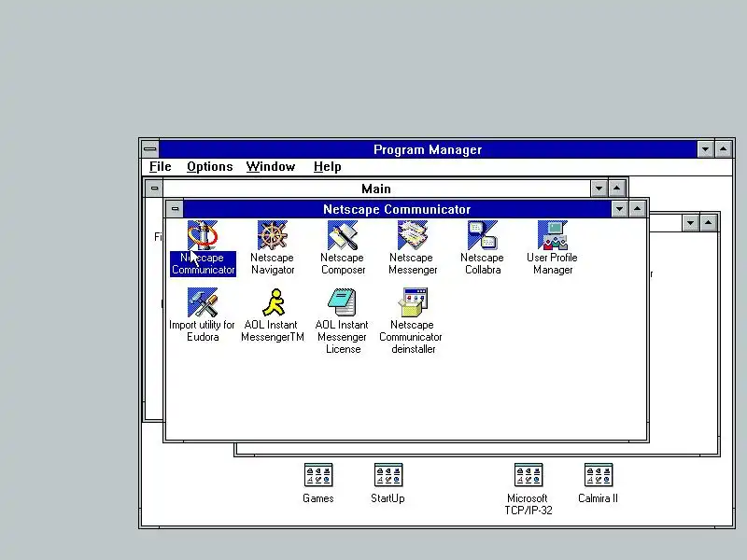Open User Profile Manager icon

coord(553,235)
